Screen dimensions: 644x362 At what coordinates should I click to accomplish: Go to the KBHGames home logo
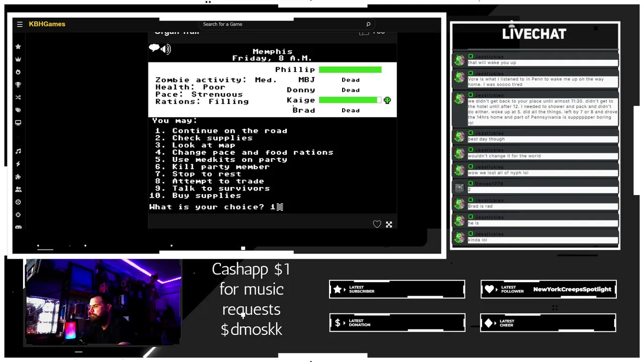(47, 24)
